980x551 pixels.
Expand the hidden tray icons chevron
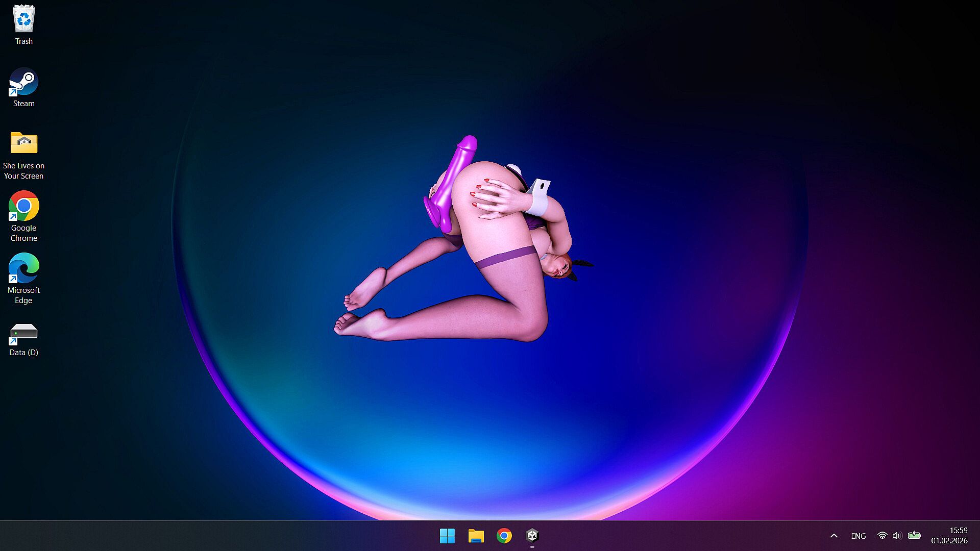pyautogui.click(x=834, y=536)
